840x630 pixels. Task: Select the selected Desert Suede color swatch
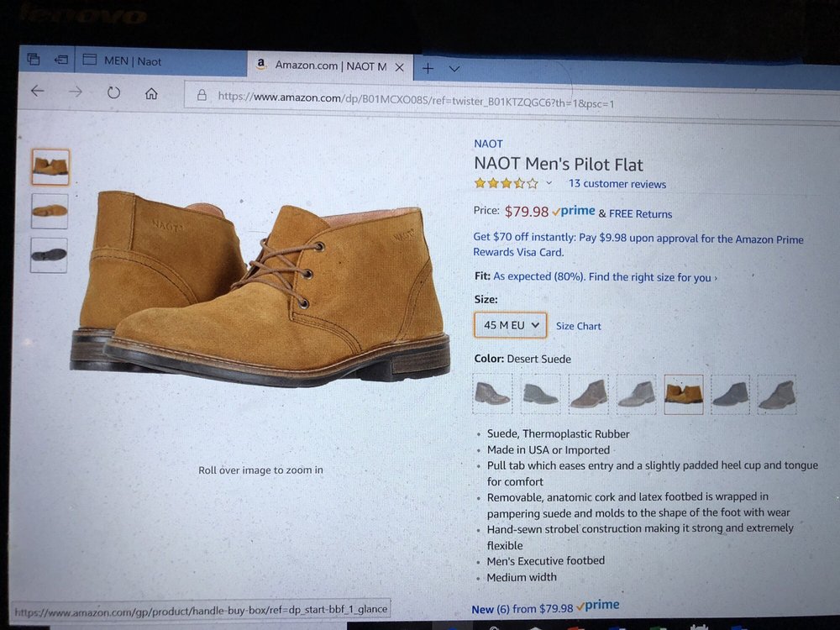pos(683,393)
